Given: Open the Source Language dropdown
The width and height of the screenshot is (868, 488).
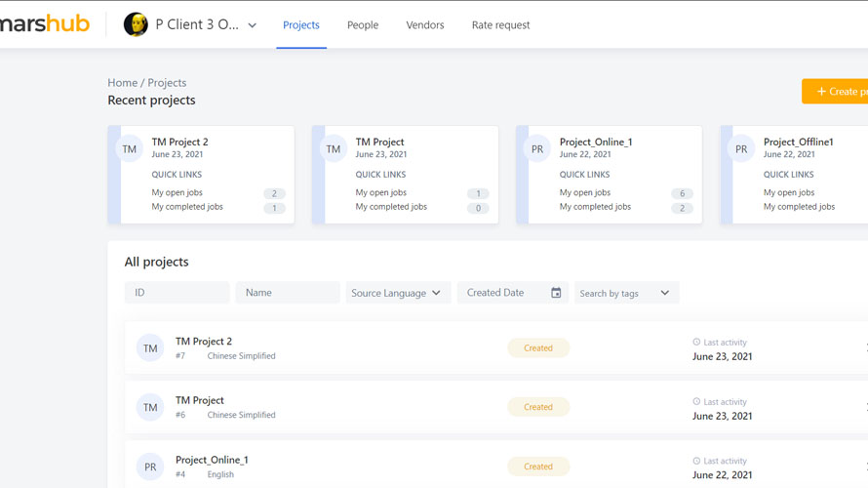Looking at the screenshot, I should [398, 293].
